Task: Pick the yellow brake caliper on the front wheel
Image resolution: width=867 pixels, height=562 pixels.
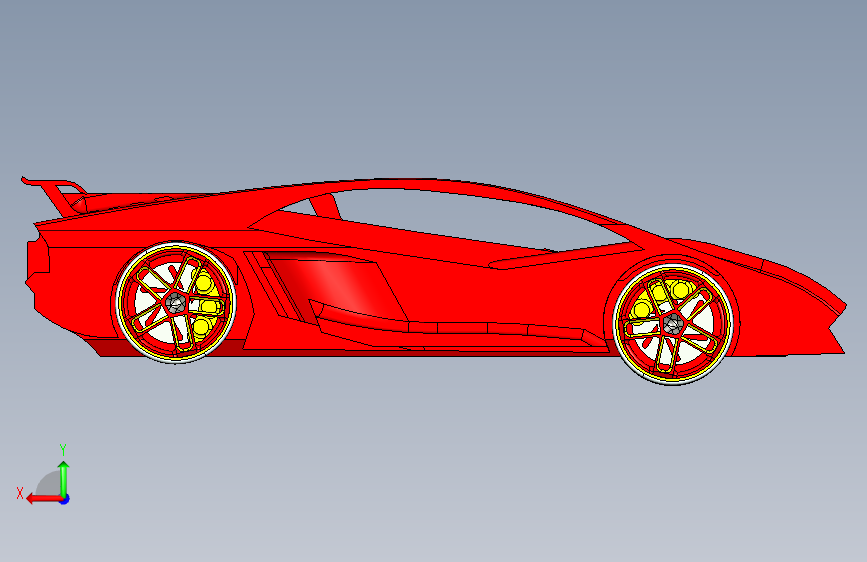Action: click(x=661, y=298)
